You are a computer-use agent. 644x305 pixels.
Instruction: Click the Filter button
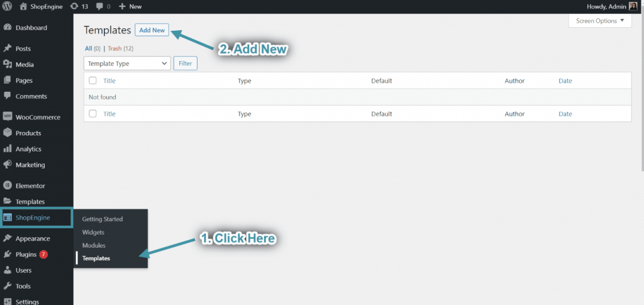click(x=186, y=64)
